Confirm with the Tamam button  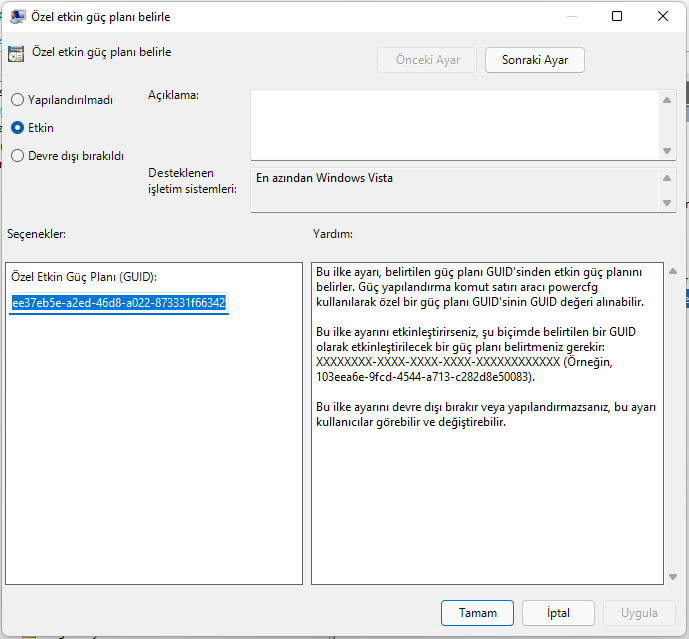(x=477, y=613)
